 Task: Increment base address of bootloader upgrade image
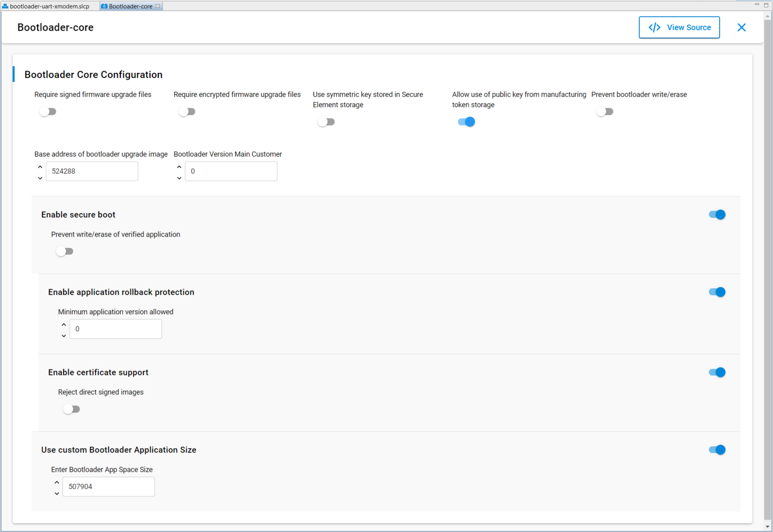click(40, 167)
